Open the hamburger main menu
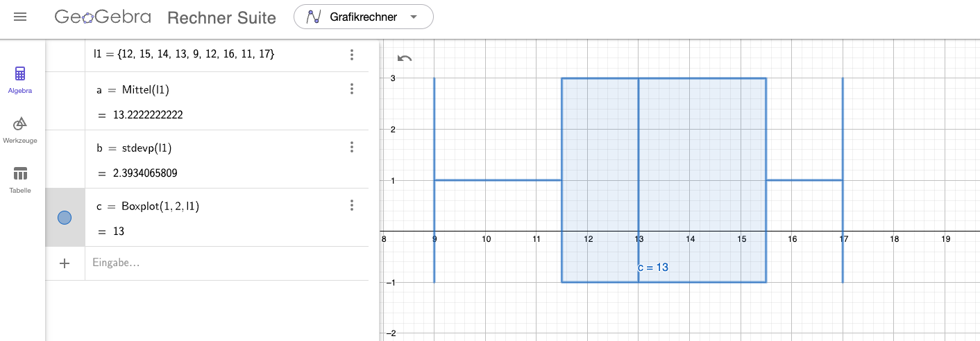The width and height of the screenshot is (980, 341). (20, 17)
